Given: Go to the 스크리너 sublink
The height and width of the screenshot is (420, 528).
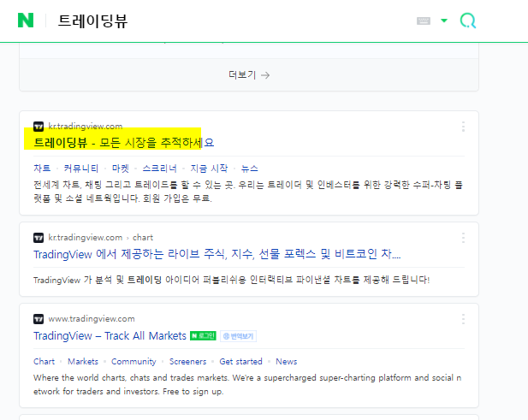Looking at the screenshot, I should click(160, 169).
